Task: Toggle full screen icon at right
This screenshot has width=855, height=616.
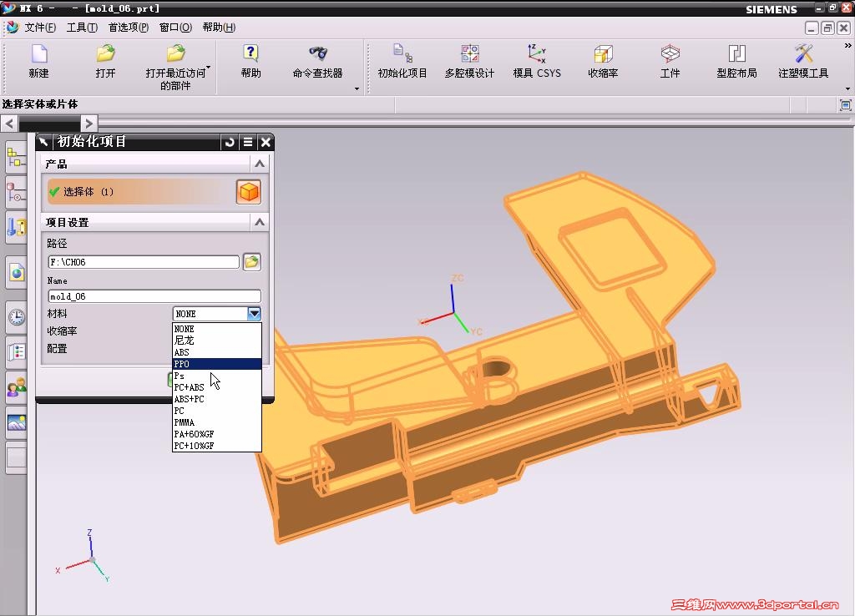Action: tap(846, 105)
